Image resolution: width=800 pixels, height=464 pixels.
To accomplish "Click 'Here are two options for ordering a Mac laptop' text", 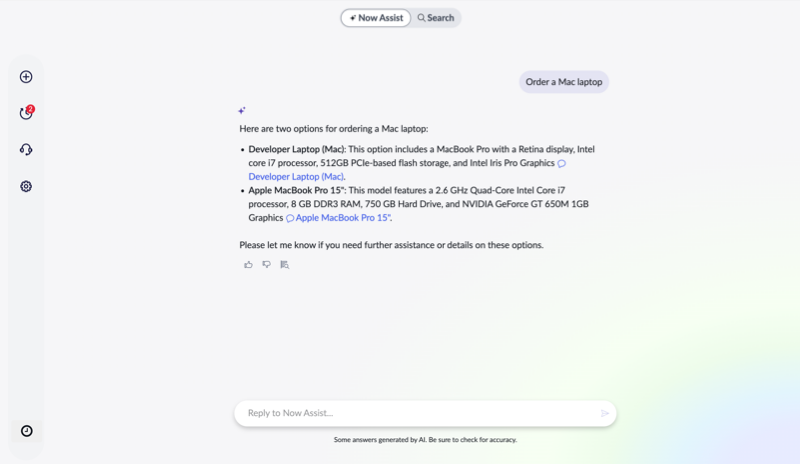I will coord(334,129).
